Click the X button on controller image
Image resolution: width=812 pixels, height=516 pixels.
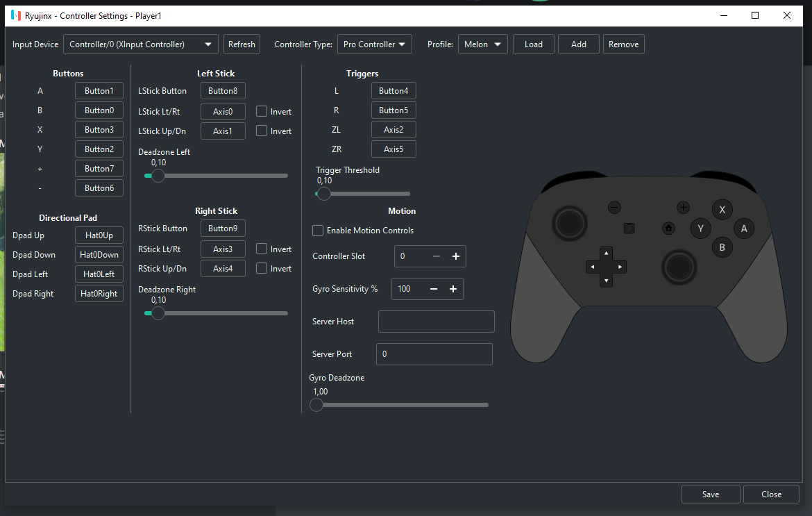click(x=722, y=210)
